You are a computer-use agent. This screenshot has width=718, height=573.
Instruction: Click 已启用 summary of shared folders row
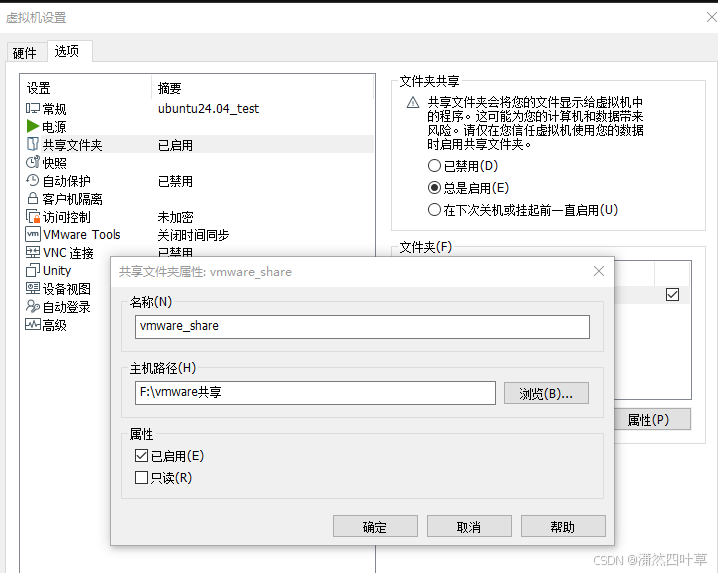pos(175,145)
